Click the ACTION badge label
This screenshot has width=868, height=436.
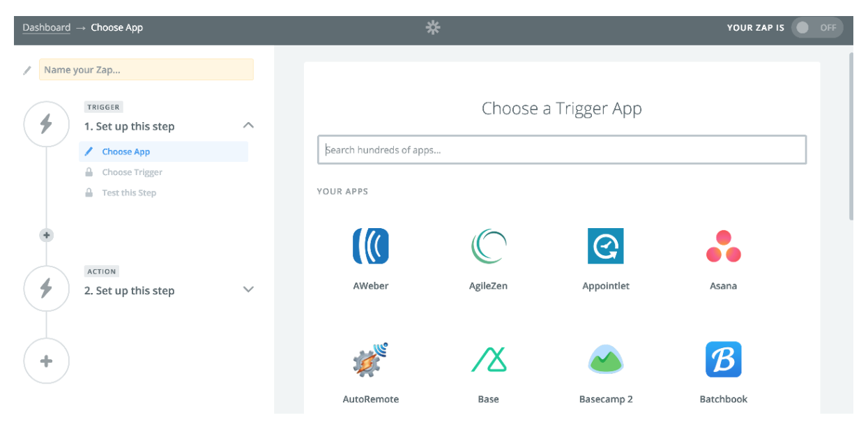pyautogui.click(x=102, y=271)
